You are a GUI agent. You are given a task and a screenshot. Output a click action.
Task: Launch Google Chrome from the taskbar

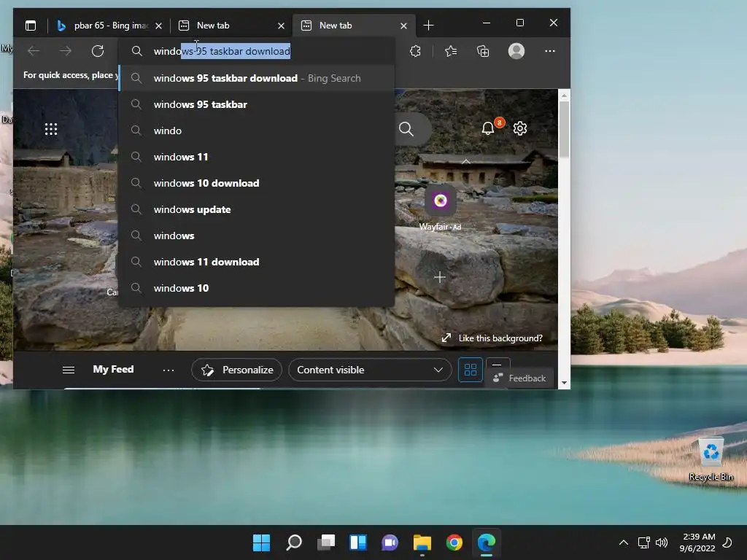pos(454,542)
